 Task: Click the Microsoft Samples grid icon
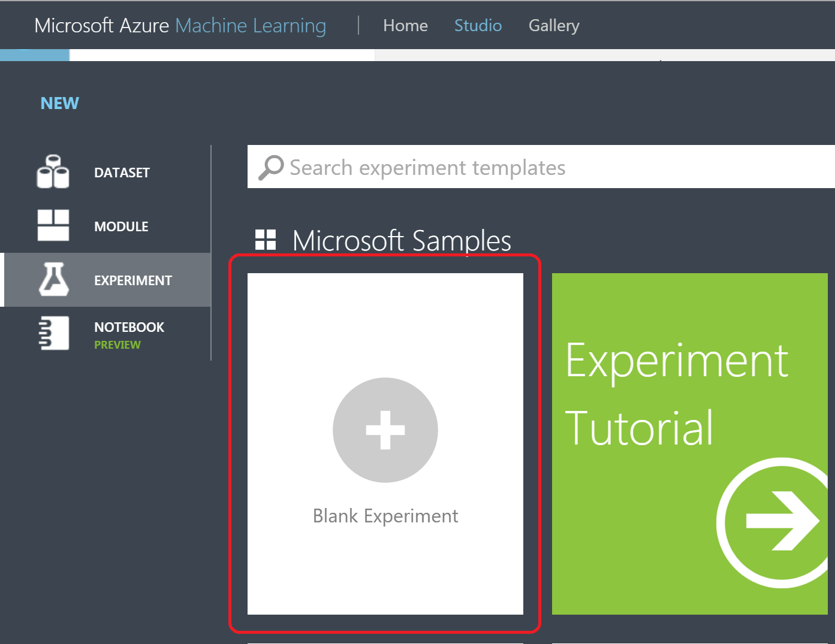[x=266, y=240]
